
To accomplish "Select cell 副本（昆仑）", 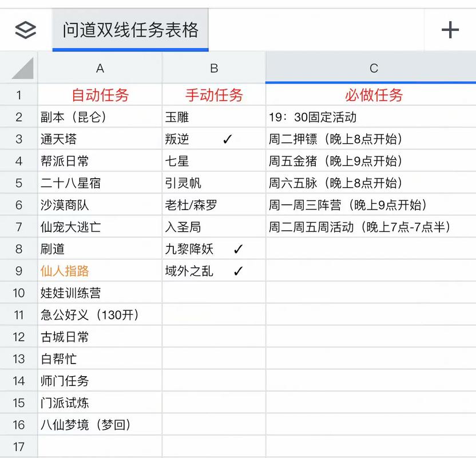I will [x=100, y=117].
